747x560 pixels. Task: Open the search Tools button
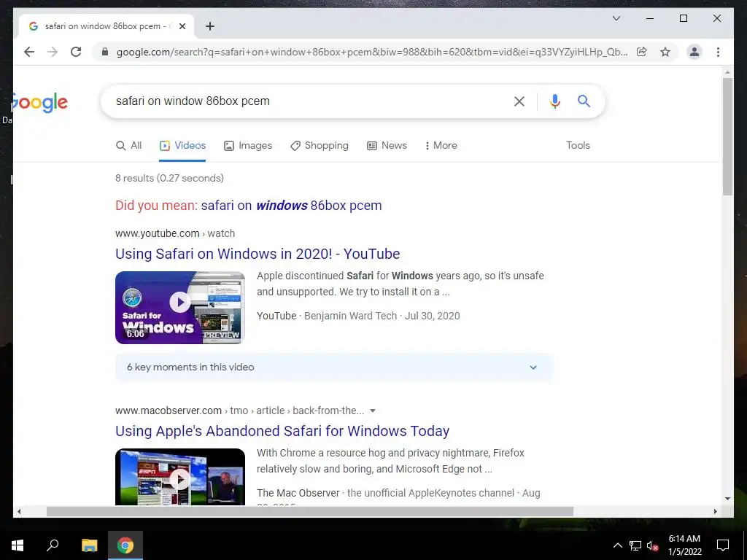click(578, 145)
